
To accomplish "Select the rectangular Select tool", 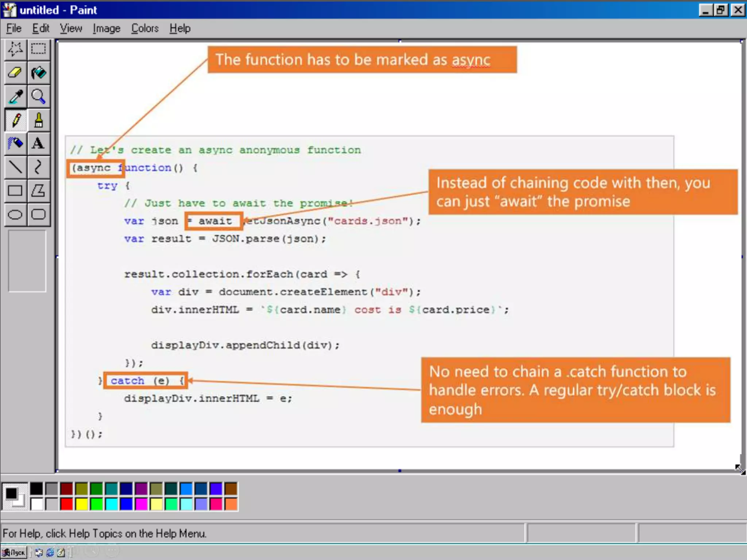I will (38, 49).
